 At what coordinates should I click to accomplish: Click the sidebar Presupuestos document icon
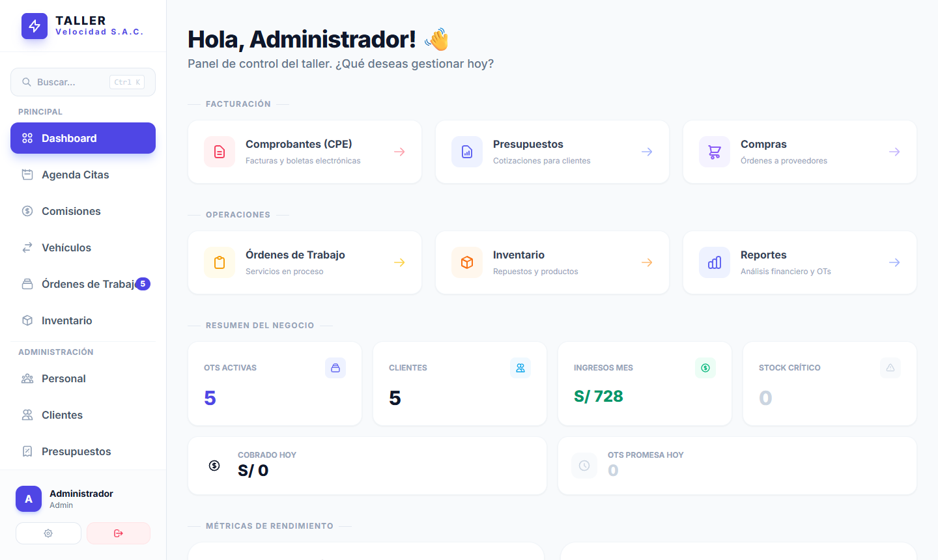point(27,451)
